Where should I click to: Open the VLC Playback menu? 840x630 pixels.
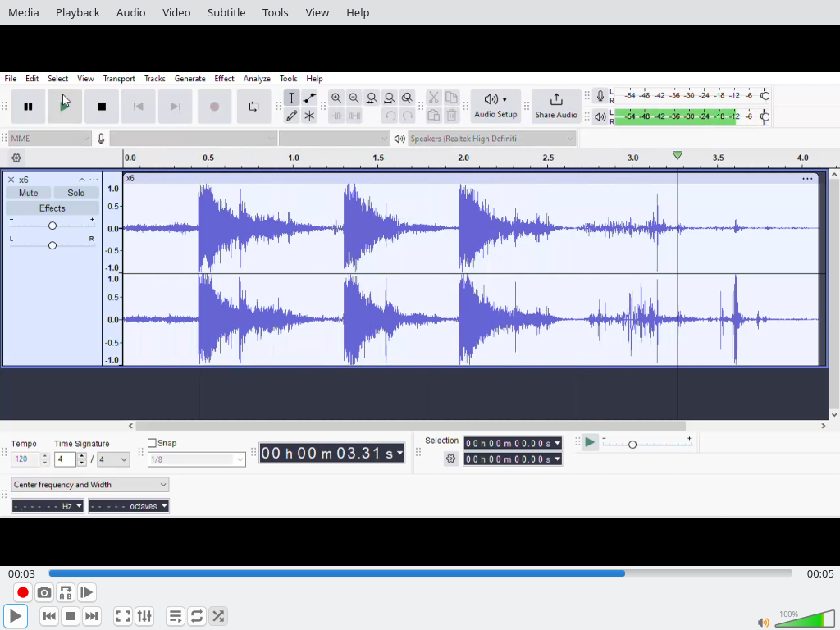[77, 12]
